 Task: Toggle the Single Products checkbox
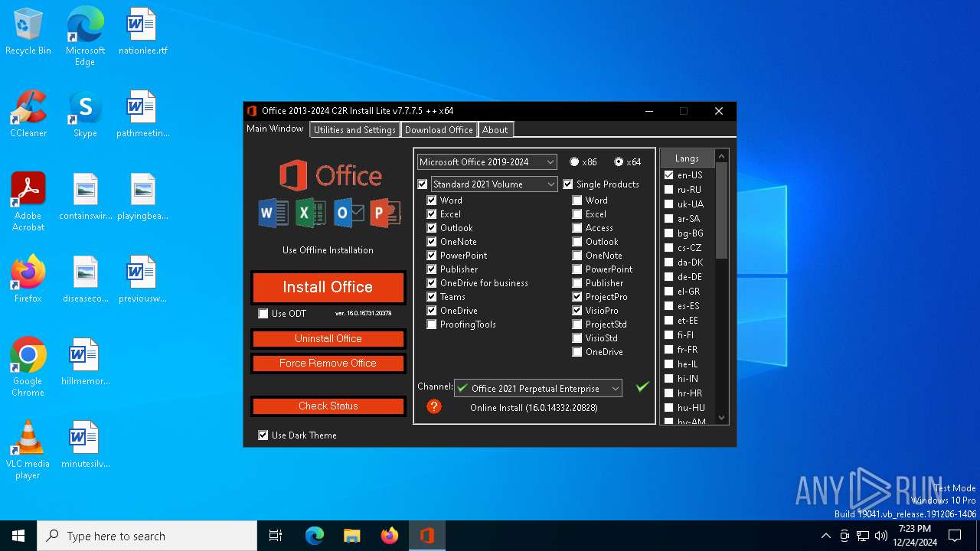pyautogui.click(x=568, y=184)
